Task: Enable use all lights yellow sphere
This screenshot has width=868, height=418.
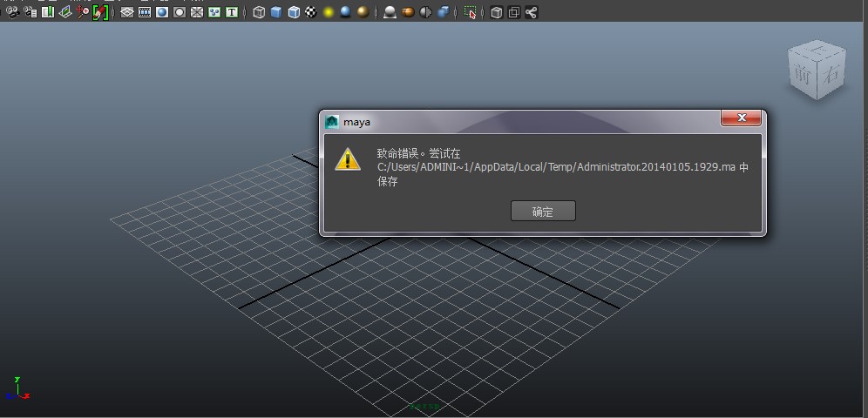Action: click(x=329, y=12)
